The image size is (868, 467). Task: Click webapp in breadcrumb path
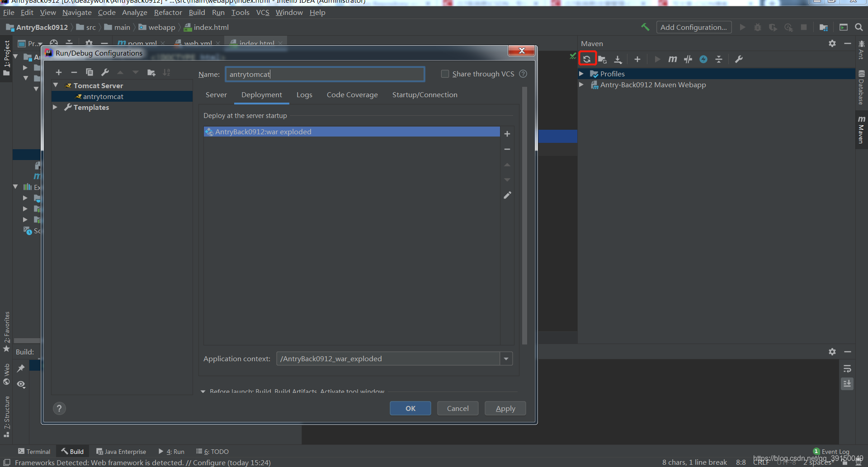click(x=157, y=28)
